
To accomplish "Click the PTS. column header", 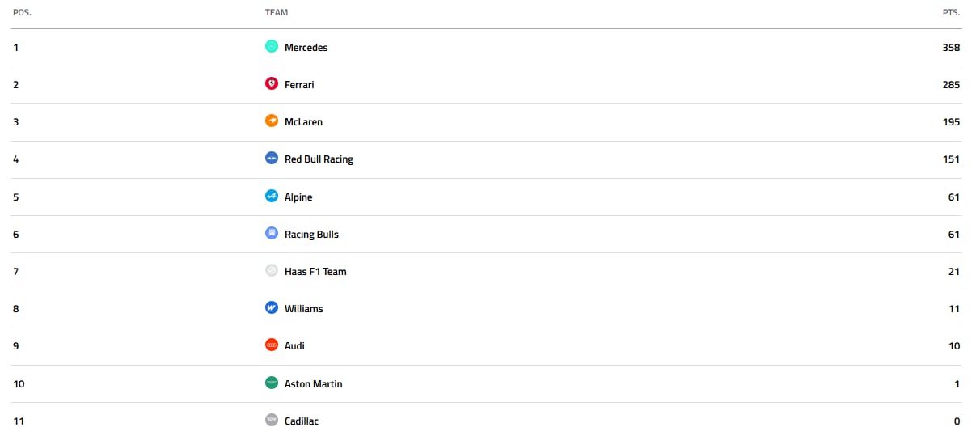I will (951, 12).
